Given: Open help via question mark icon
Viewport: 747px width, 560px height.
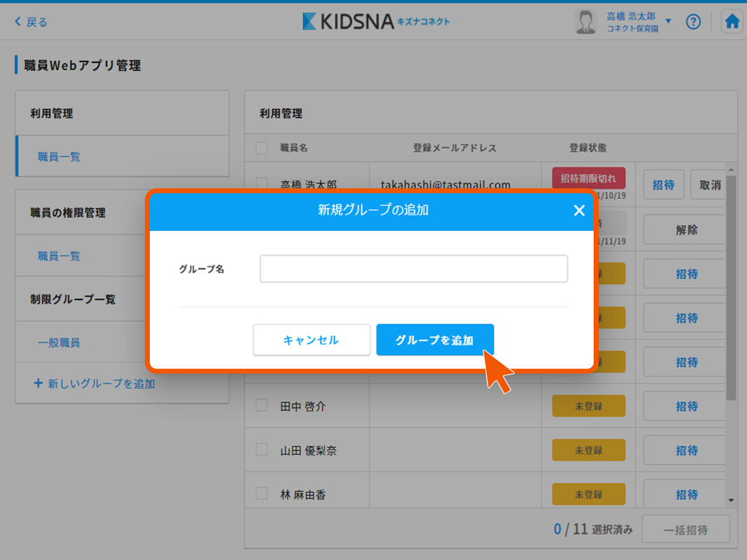Looking at the screenshot, I should 693,22.
